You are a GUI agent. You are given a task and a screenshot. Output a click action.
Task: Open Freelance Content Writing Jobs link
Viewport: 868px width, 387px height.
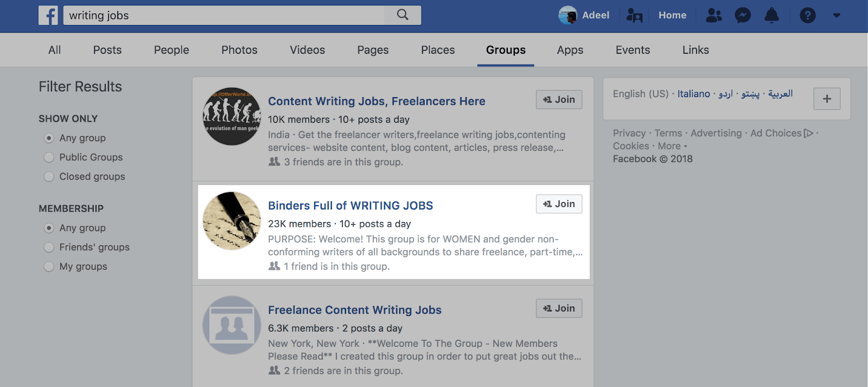354,310
